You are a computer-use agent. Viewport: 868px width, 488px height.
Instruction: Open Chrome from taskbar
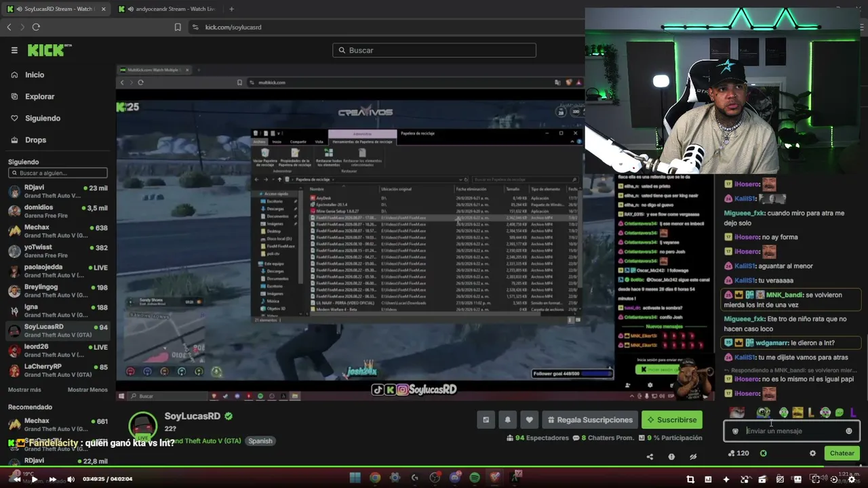[x=375, y=477]
